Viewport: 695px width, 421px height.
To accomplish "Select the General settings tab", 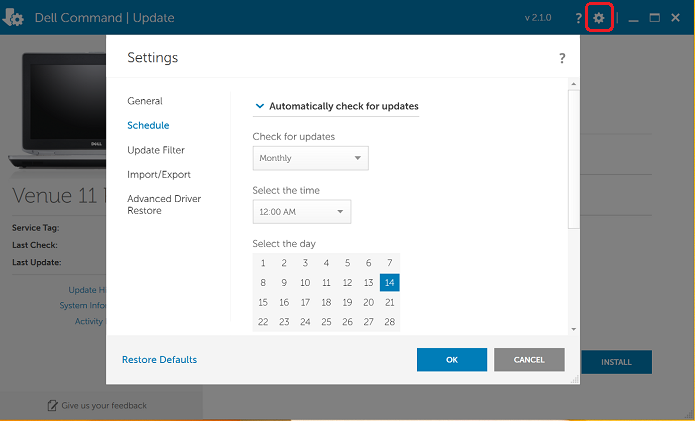I will (145, 101).
